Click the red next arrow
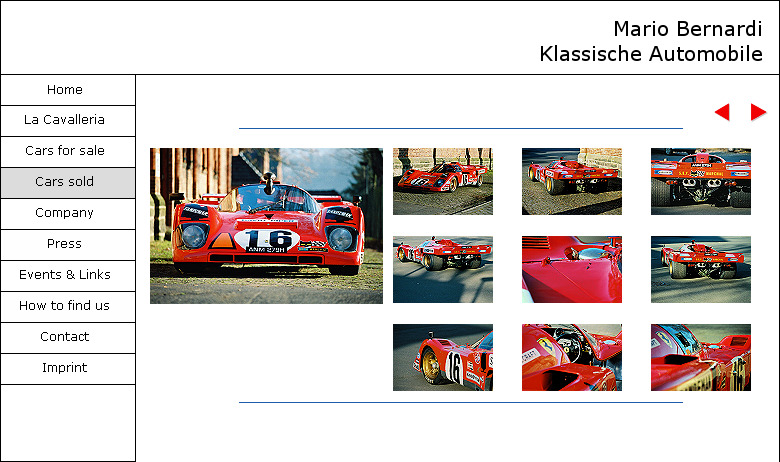Screen dimensions: 780x462 758,112
